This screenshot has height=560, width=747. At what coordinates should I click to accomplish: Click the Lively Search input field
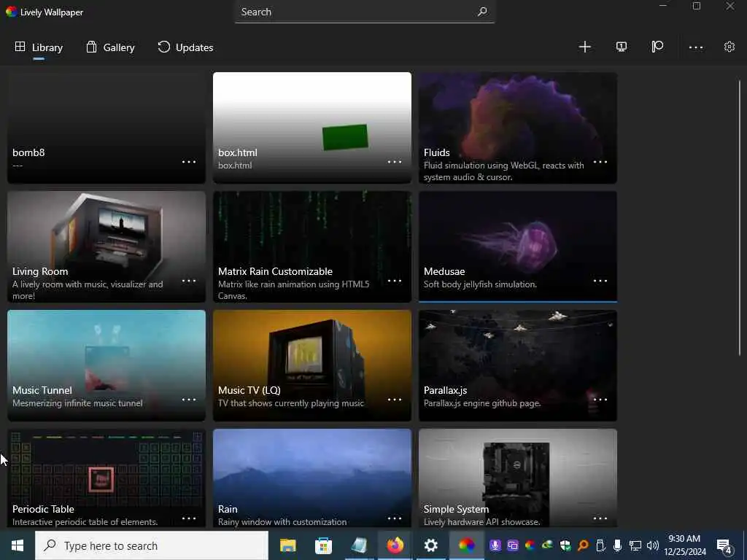(x=365, y=12)
